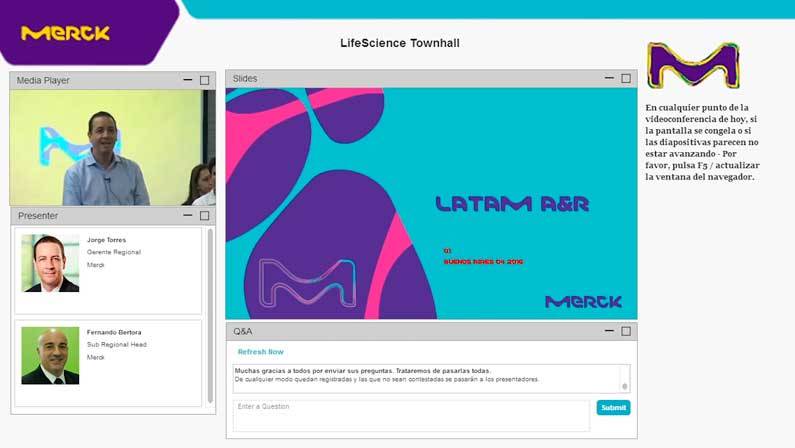Viewport: 795px width, 448px height.
Task: Click the Presenter list scrollbar
Action: coord(210,316)
